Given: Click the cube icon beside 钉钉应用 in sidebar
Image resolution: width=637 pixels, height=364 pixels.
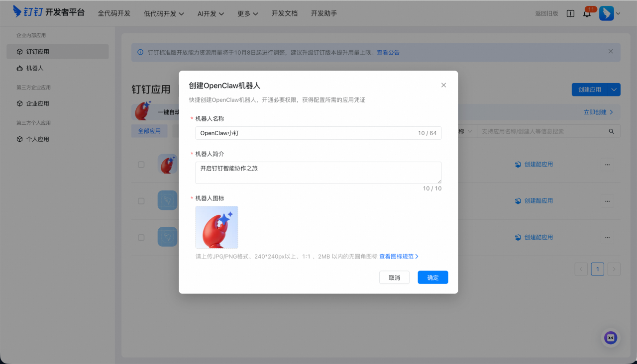Looking at the screenshot, I should (x=20, y=52).
